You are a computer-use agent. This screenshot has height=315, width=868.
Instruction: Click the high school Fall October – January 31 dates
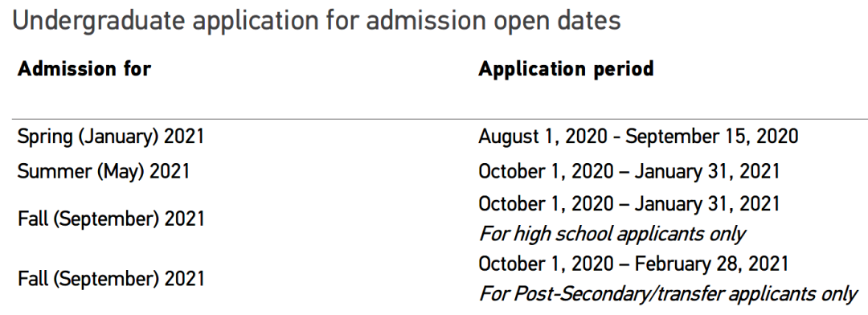tap(629, 204)
